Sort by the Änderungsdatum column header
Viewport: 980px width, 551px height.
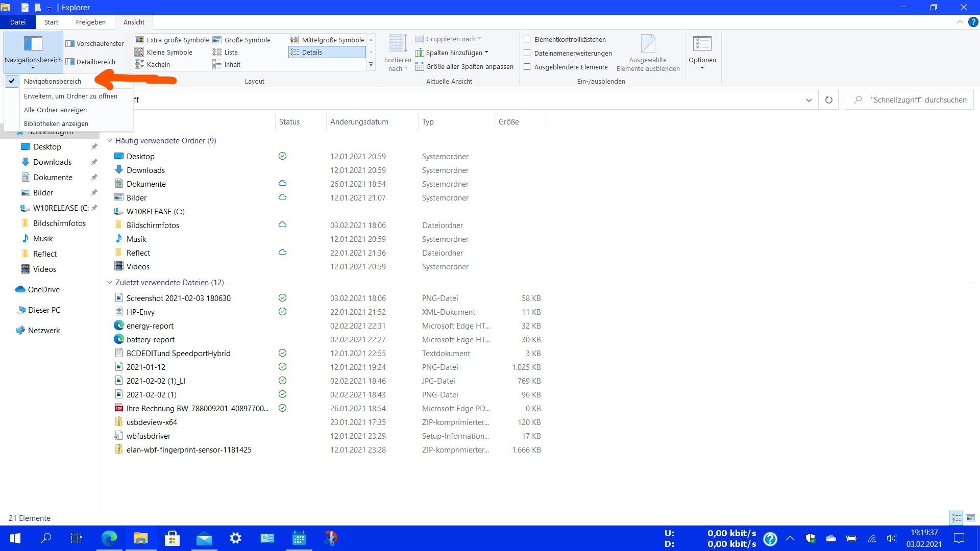pyautogui.click(x=359, y=122)
